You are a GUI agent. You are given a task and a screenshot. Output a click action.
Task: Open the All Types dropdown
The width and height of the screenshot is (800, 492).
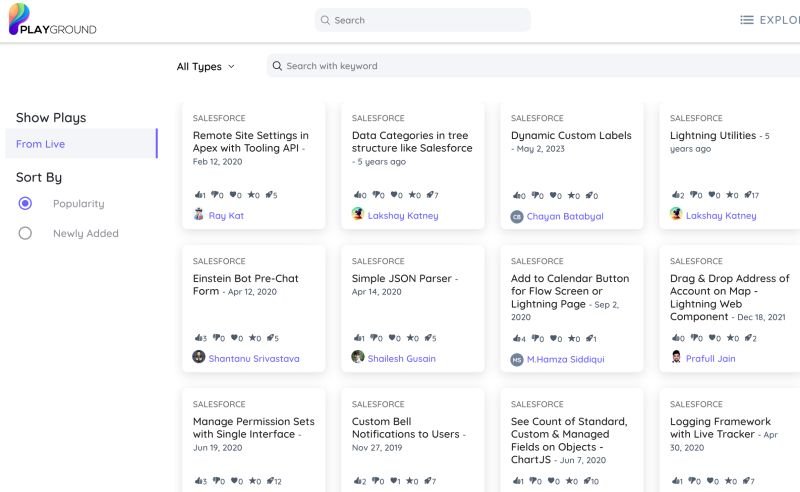coord(206,66)
